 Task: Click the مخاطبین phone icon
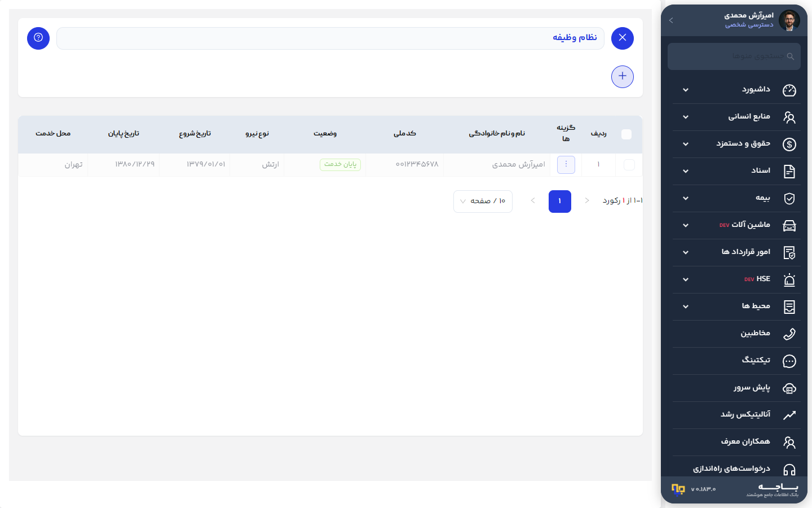pos(789,334)
